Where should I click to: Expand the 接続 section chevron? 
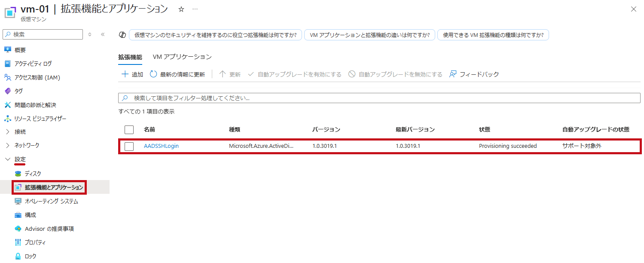pos(7,132)
